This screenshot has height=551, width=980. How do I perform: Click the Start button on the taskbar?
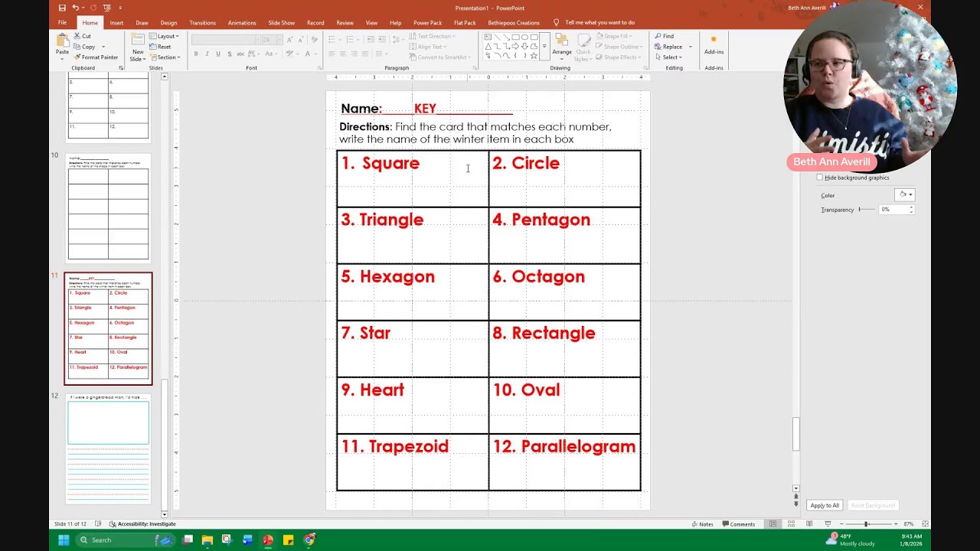click(64, 540)
